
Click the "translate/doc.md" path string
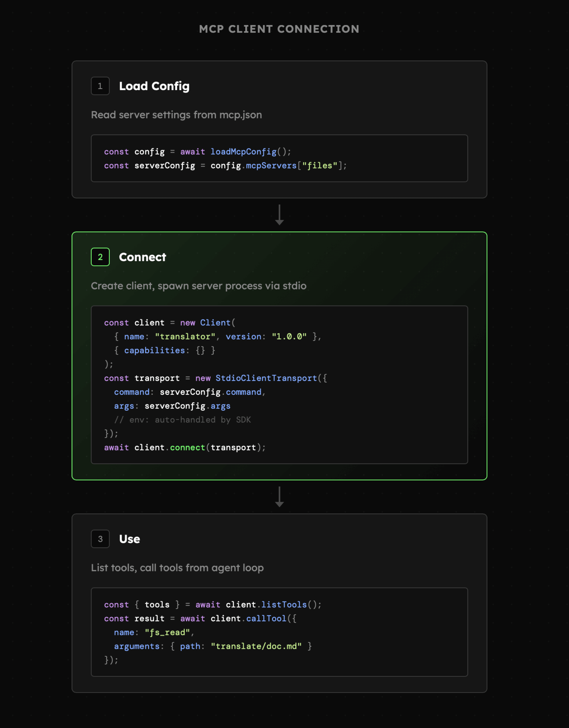[256, 646]
